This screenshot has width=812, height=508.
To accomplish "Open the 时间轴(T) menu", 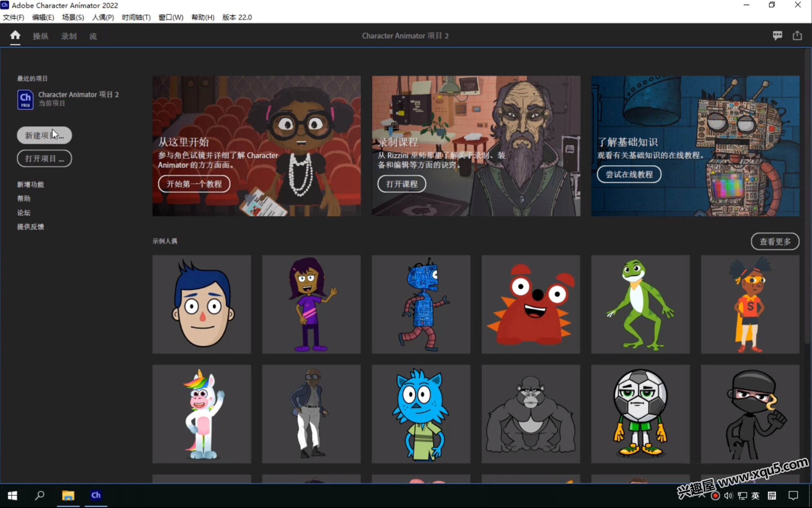I will (136, 17).
